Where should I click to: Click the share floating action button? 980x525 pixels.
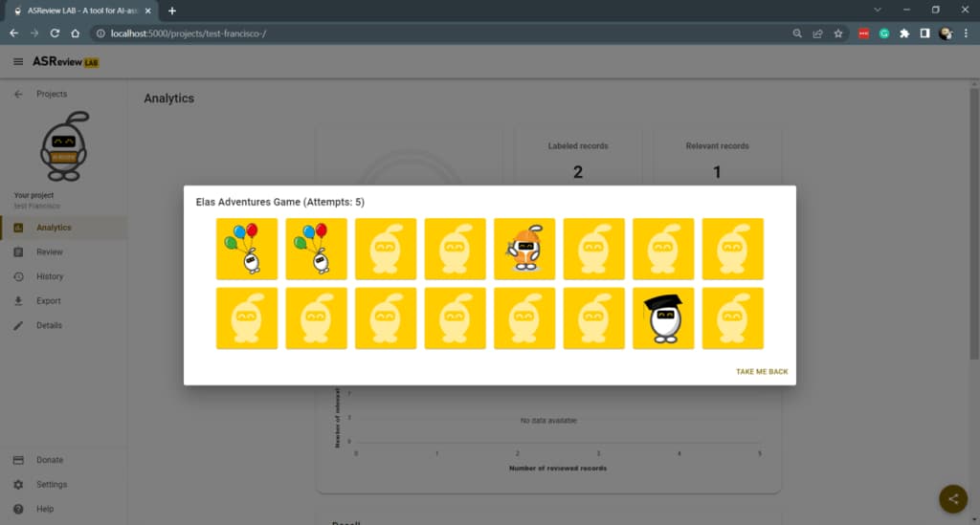tap(953, 499)
